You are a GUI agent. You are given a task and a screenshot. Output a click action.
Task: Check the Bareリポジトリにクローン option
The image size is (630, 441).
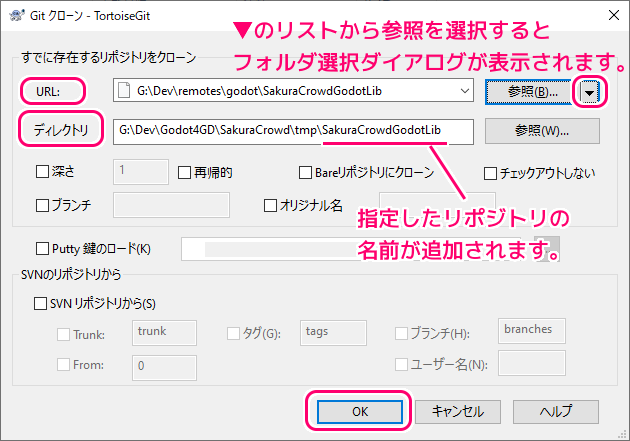tap(307, 172)
